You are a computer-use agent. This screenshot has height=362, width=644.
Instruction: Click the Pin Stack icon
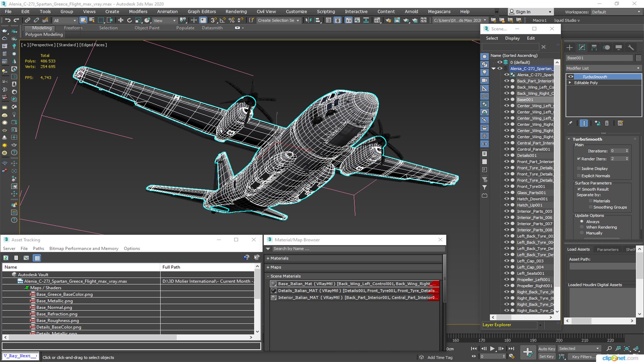570,123
